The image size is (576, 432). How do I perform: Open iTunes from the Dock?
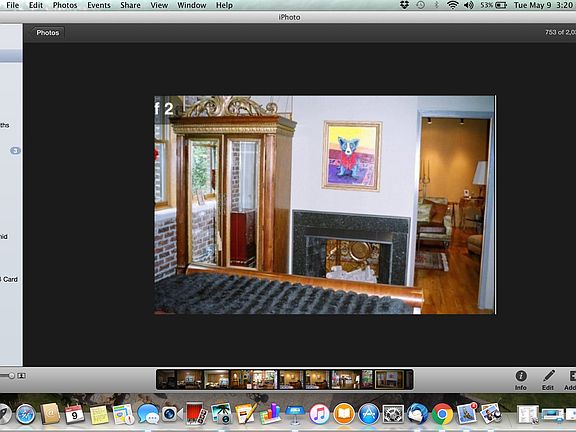tap(319, 414)
